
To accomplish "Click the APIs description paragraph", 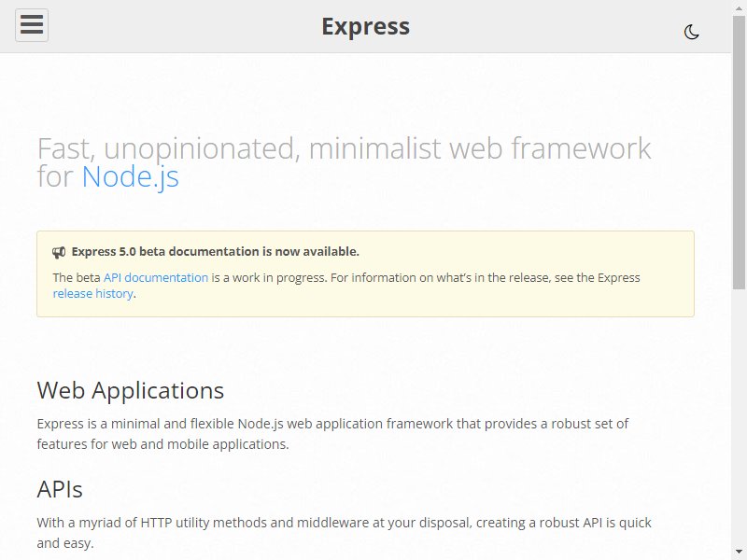I will point(344,533).
